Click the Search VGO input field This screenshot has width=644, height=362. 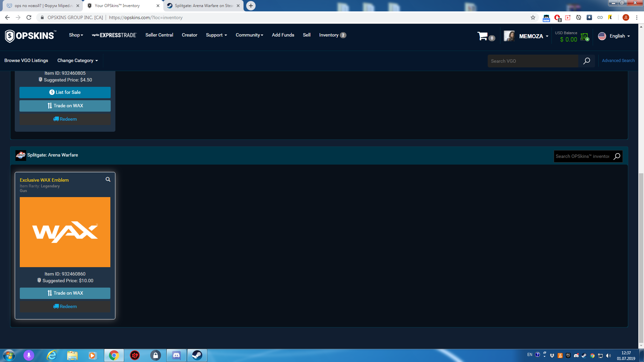[x=533, y=61]
